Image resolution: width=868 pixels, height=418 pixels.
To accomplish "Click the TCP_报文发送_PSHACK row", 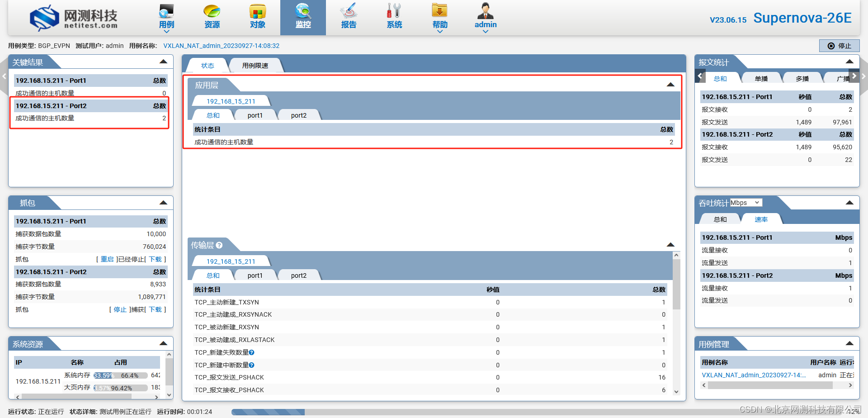I will tap(430, 377).
